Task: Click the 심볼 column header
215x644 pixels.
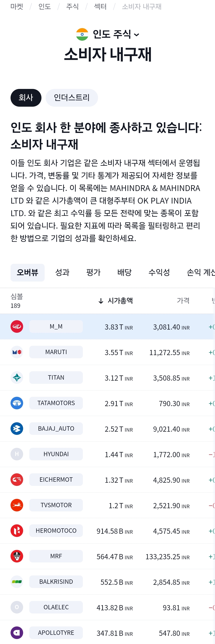Action: point(17,296)
